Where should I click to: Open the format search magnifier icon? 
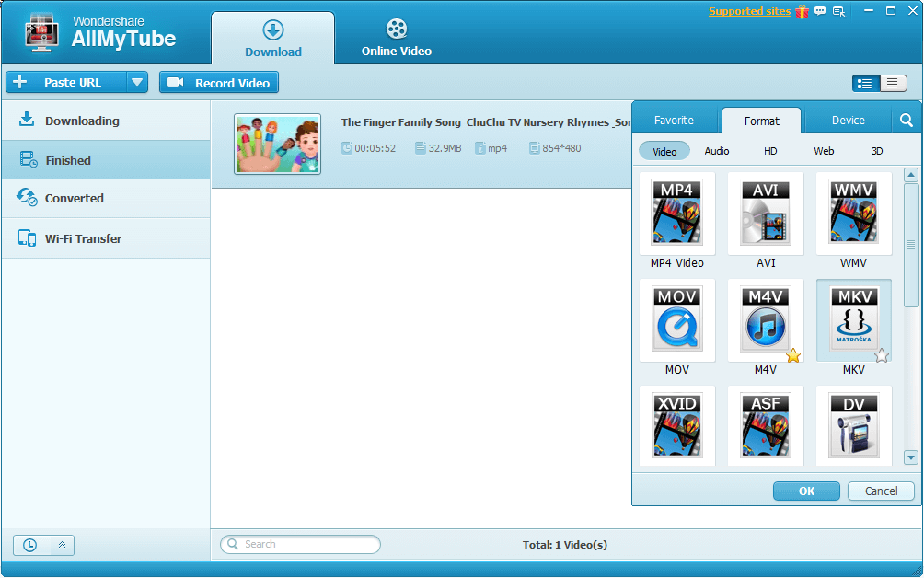click(907, 121)
